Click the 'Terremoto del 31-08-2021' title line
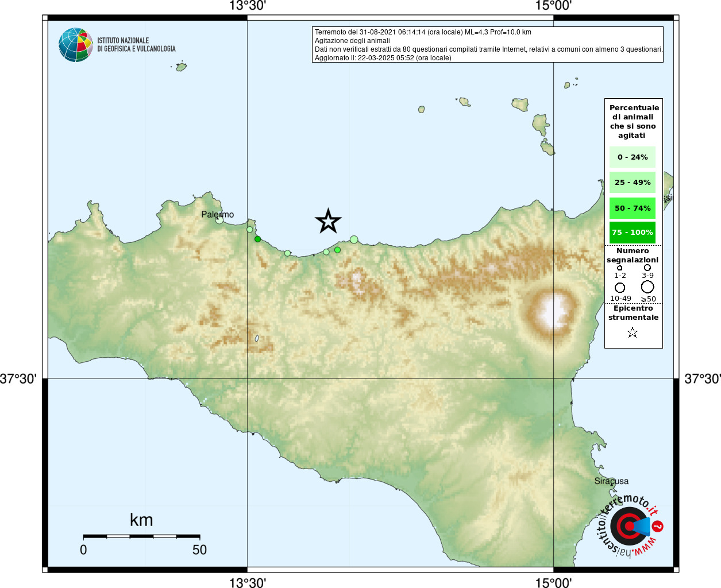This screenshot has height=588, width=721. 423,32
